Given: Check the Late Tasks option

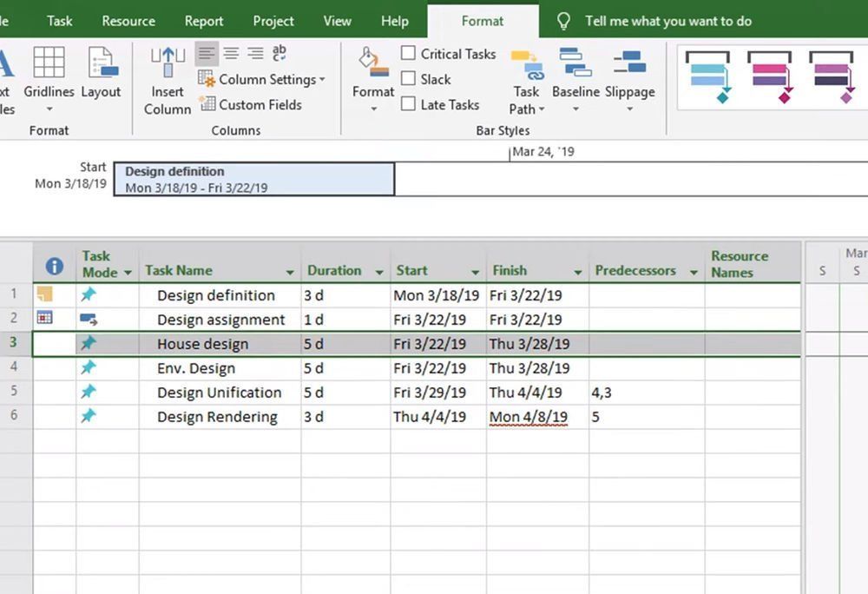Looking at the screenshot, I should pos(408,104).
